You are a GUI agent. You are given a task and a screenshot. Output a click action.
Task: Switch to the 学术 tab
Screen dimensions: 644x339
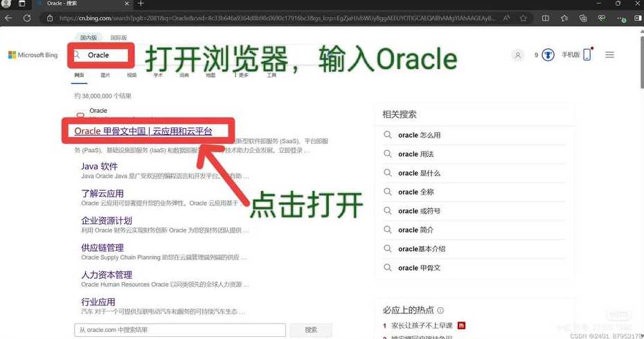click(158, 75)
